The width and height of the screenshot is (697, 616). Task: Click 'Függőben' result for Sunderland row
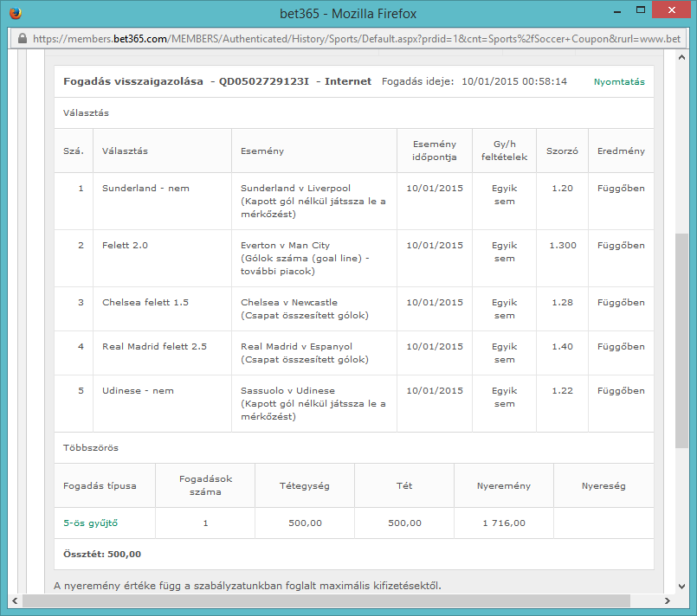pyautogui.click(x=621, y=189)
